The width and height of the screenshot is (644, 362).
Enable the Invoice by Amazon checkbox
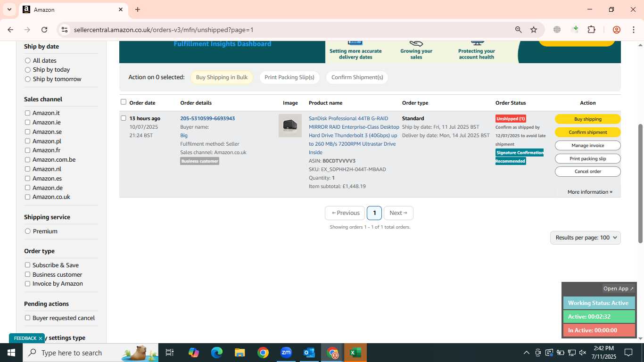[27, 283]
